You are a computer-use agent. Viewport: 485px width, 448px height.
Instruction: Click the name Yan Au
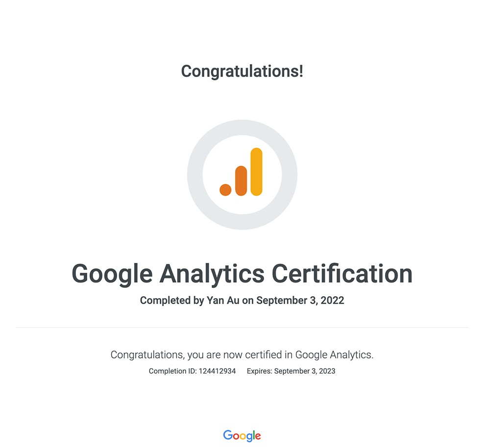(x=223, y=301)
